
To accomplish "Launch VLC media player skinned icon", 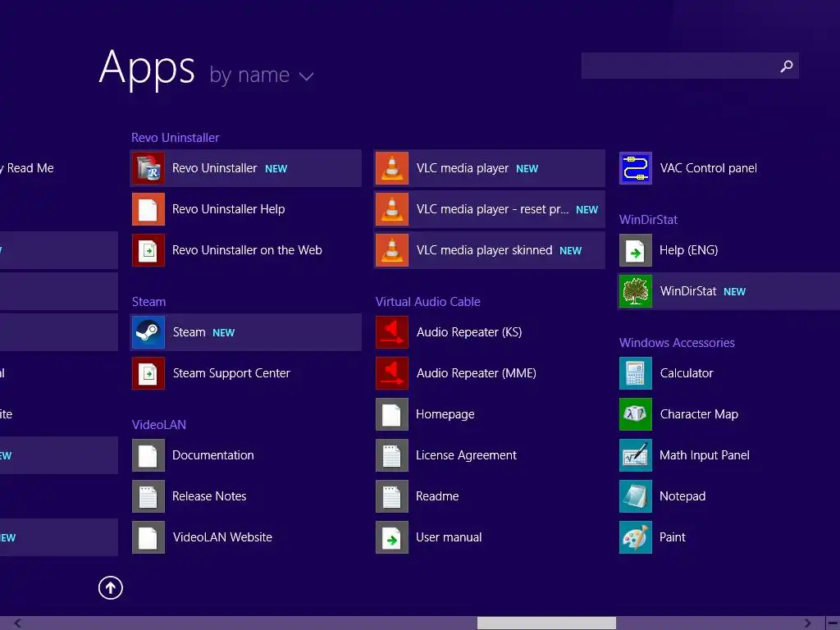I will (392, 250).
